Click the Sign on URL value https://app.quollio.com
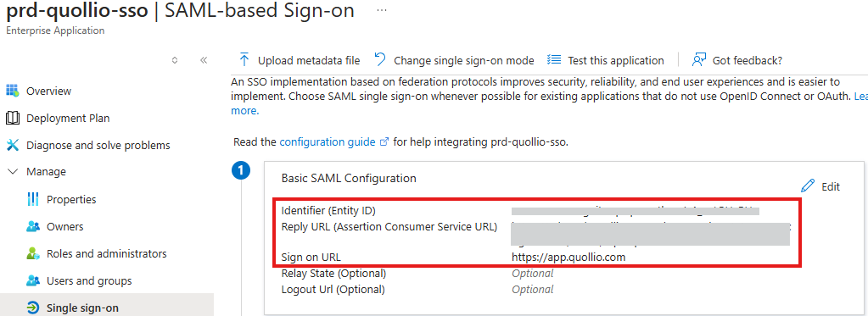Image resolution: width=868 pixels, height=316 pixels. (x=568, y=257)
